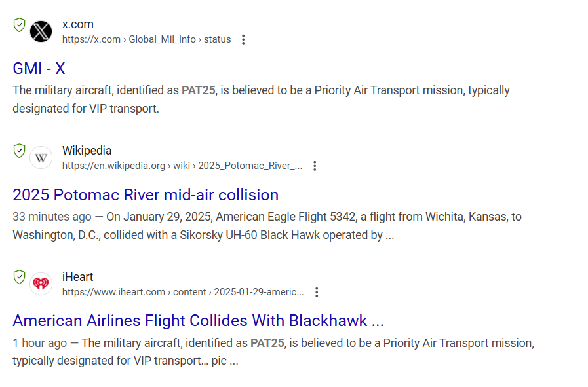Image resolution: width=588 pixels, height=387 pixels.
Task: Open 2025 Potomac River mid-air collision link
Action: point(146,195)
